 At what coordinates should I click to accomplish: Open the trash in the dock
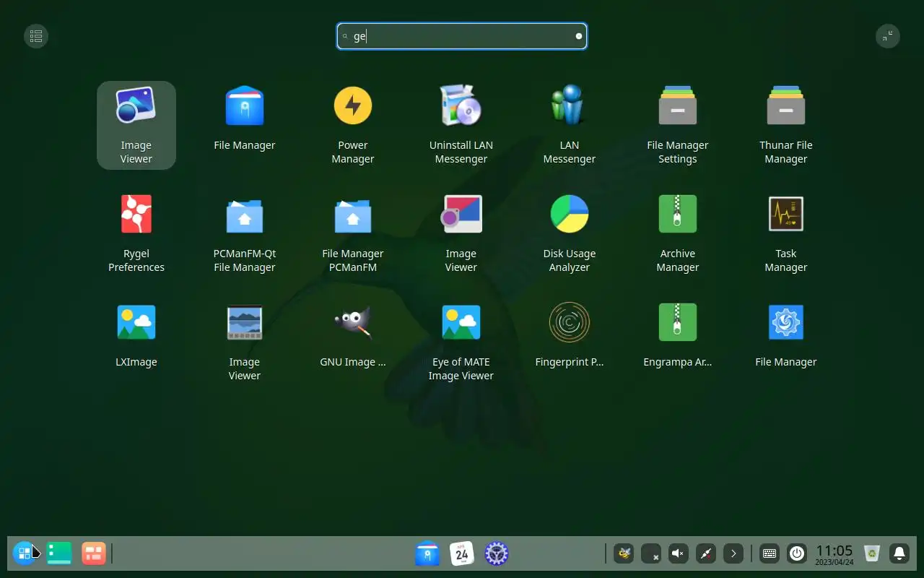[x=872, y=553]
